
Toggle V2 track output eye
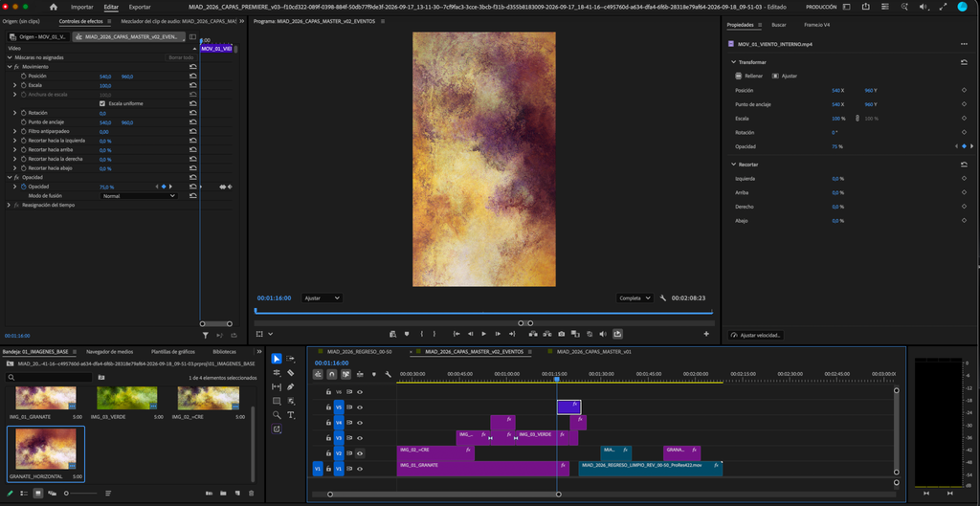click(x=360, y=453)
